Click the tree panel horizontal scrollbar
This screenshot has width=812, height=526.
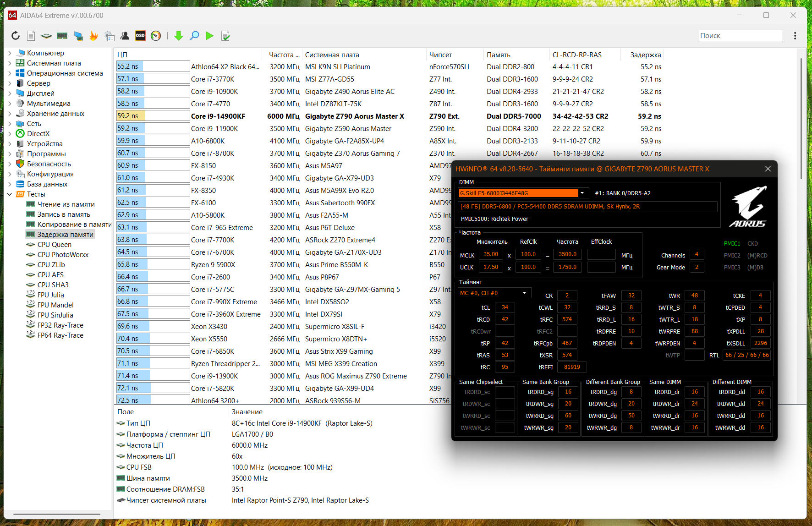57,514
